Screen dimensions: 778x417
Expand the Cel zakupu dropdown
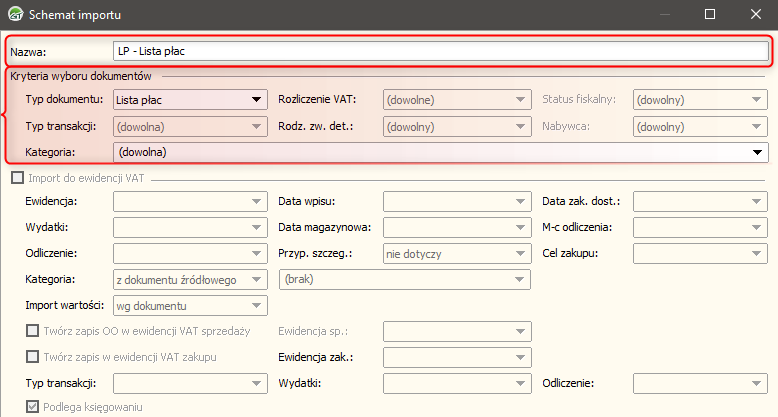(759, 254)
